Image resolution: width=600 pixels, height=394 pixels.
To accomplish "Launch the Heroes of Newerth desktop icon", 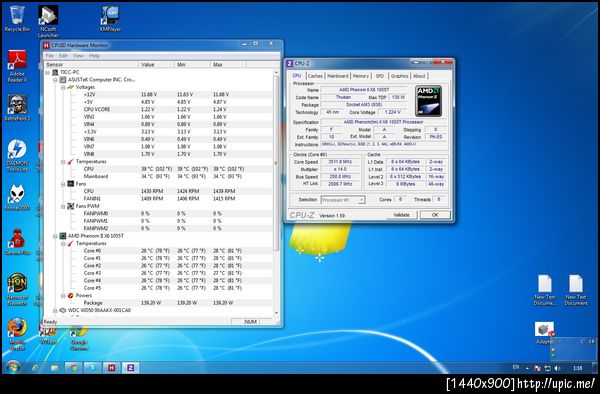I will (17, 289).
